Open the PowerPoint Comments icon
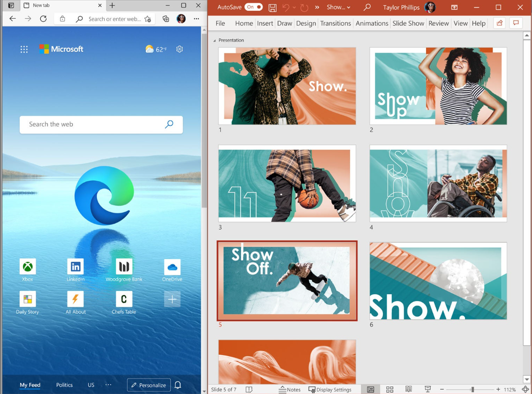Viewport: 532px width, 394px height. coord(516,23)
